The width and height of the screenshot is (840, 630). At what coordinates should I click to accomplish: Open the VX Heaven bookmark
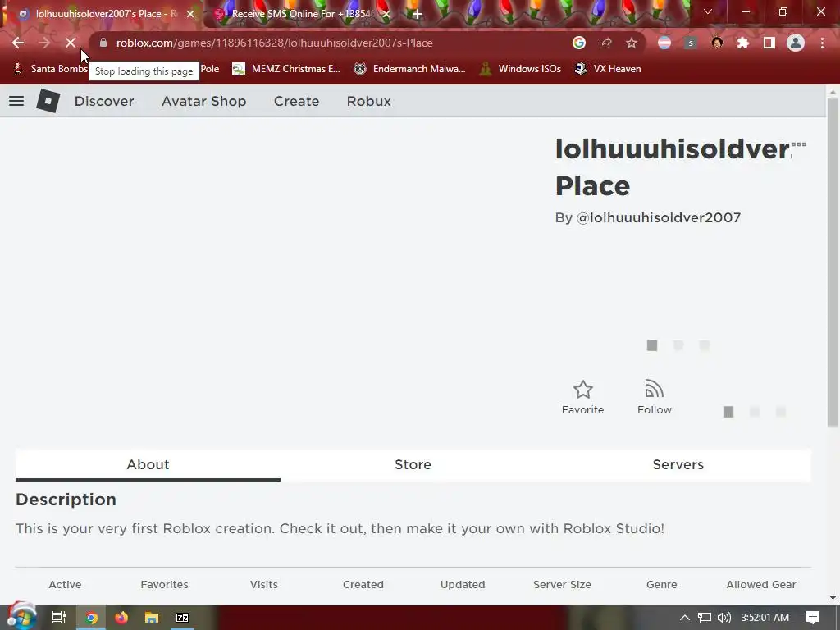point(608,69)
